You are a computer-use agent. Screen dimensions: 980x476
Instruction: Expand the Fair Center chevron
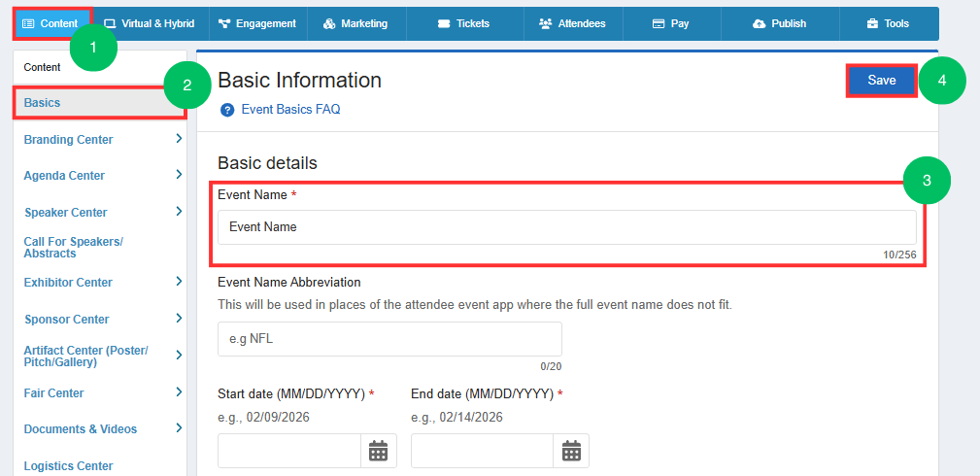[179, 392]
